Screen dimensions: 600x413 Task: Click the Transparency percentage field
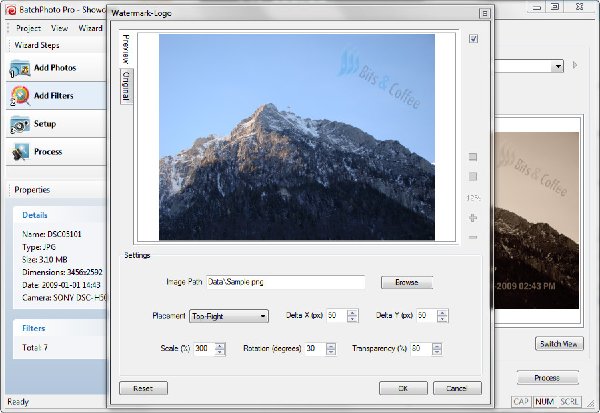click(x=421, y=349)
